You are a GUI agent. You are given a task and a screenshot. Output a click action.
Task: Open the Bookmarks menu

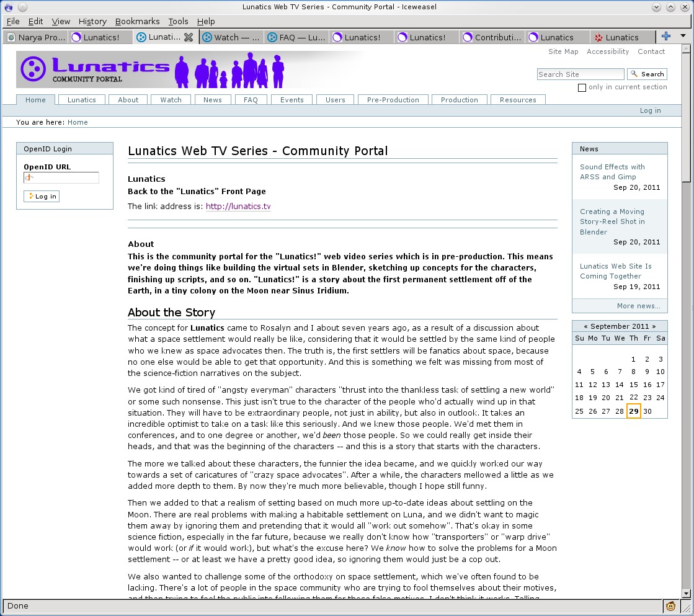click(x=137, y=21)
